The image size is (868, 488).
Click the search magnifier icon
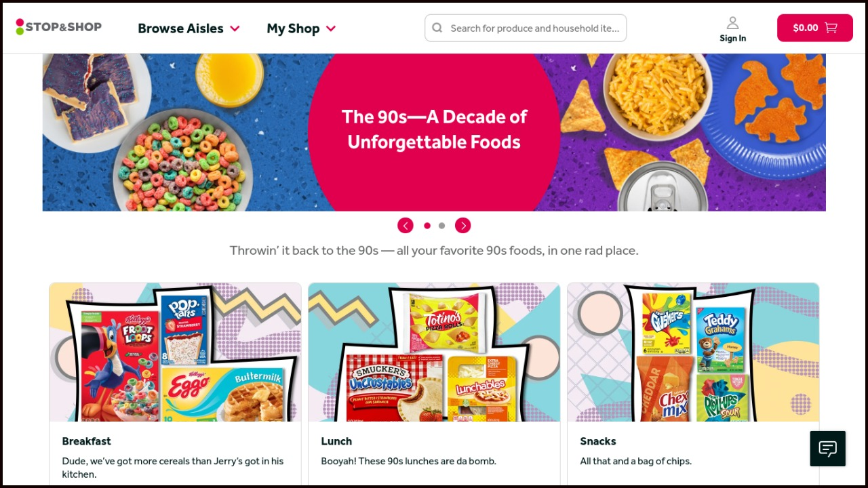coord(437,28)
